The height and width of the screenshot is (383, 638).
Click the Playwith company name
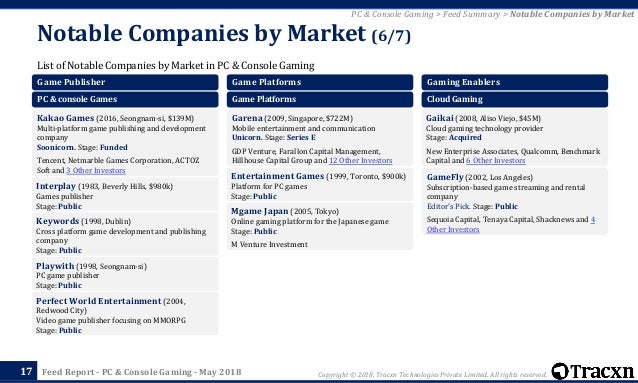pyautogui.click(x=55, y=266)
